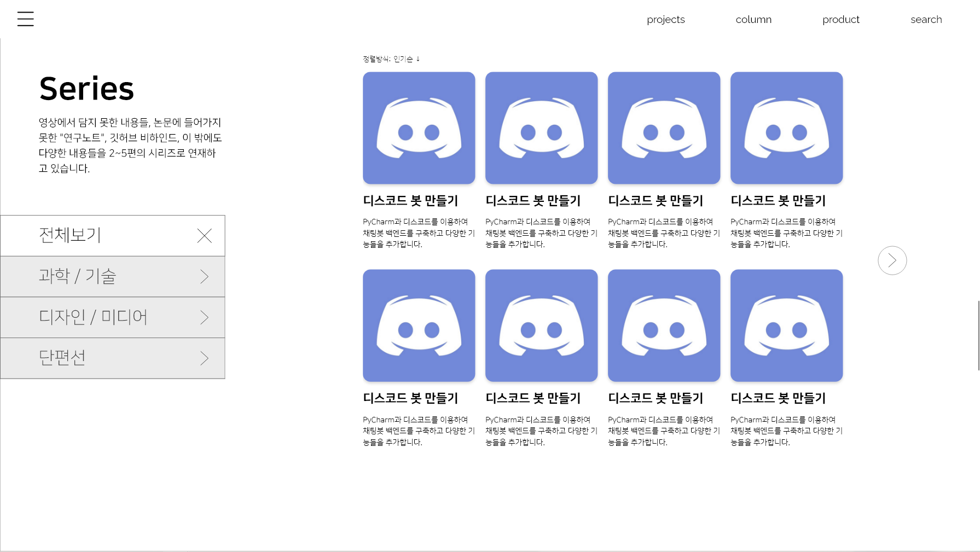Expand the 단편선 category chevron
980x552 pixels.
[x=205, y=358]
